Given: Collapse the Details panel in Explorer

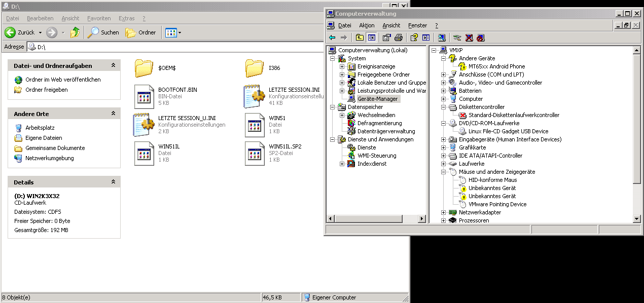Looking at the screenshot, I should 114,182.
